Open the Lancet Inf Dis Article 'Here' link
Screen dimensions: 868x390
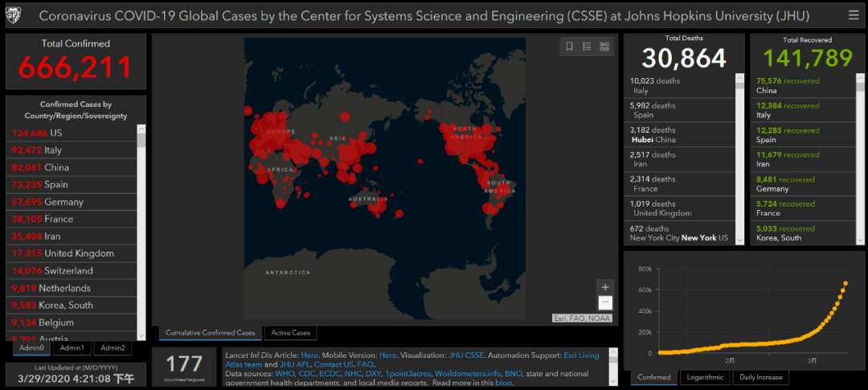click(x=310, y=355)
